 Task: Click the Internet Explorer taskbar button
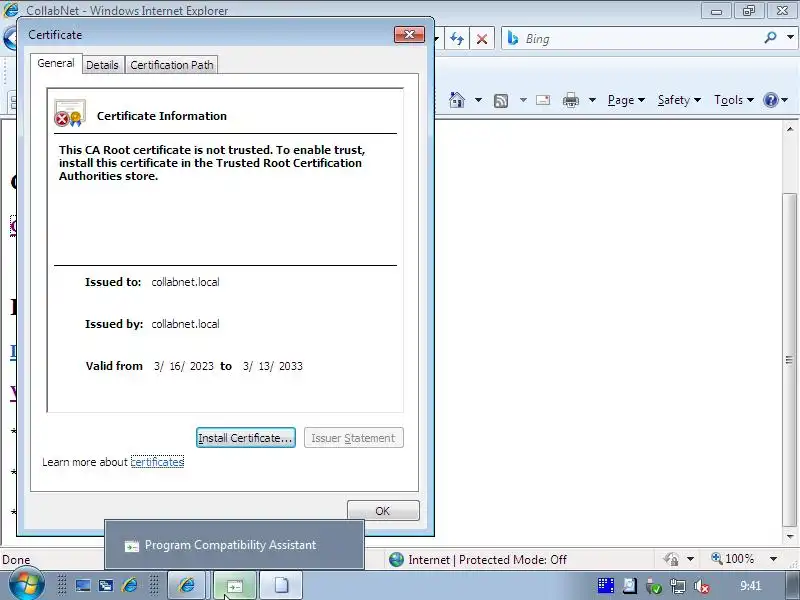[x=187, y=585]
